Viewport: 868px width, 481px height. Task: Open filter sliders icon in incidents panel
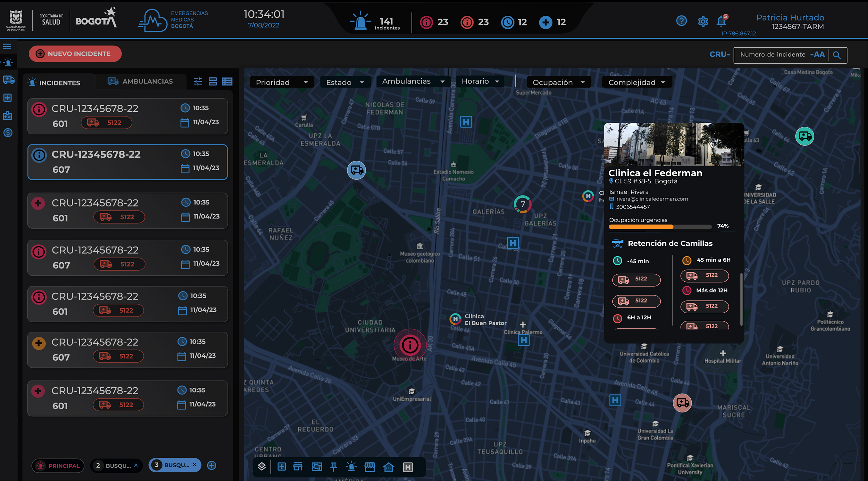pyautogui.click(x=198, y=81)
